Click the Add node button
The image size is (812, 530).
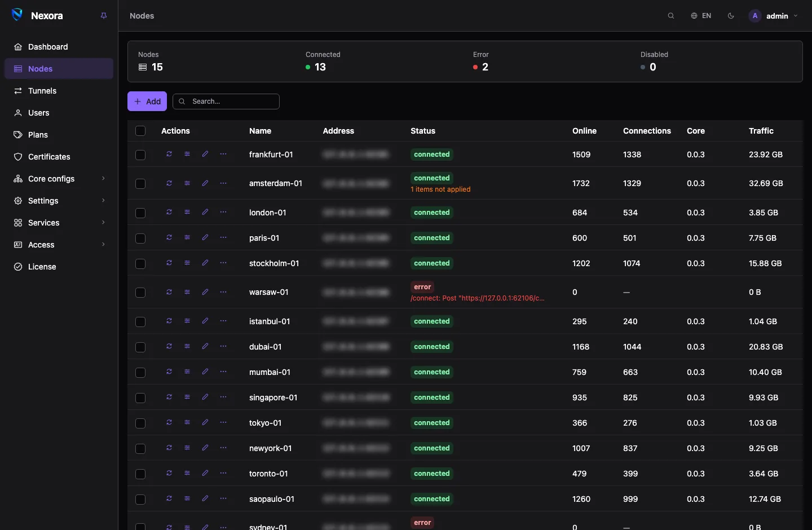(147, 101)
